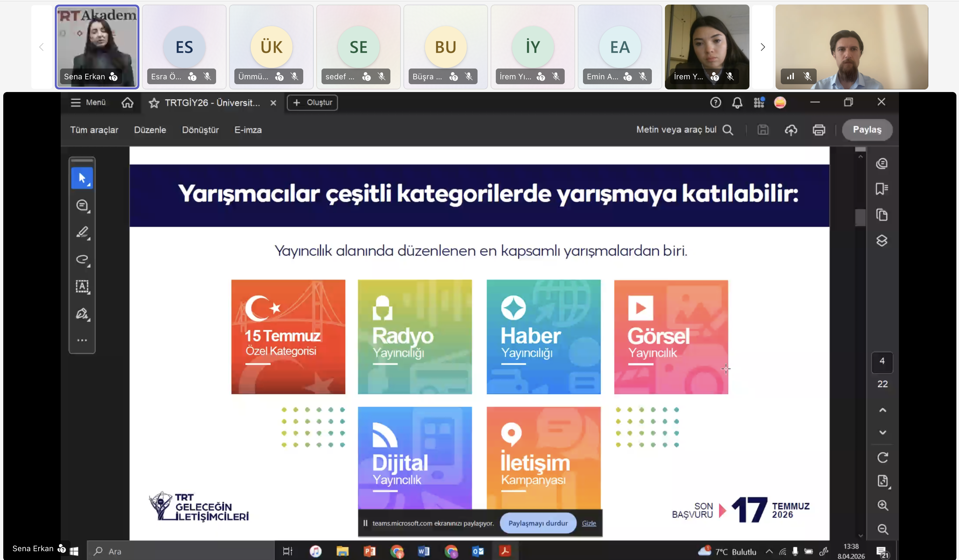Click the rotate page icon
This screenshot has width=959, height=560.
pos(882,458)
